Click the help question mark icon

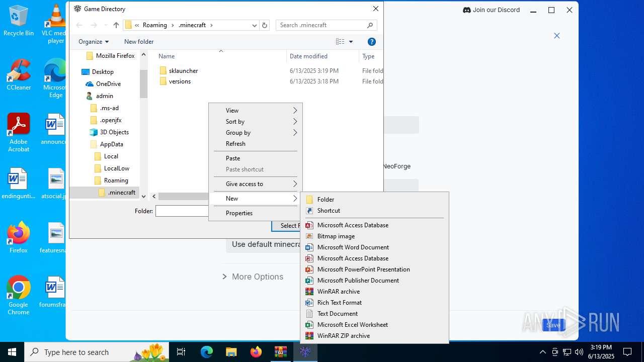coord(372,42)
